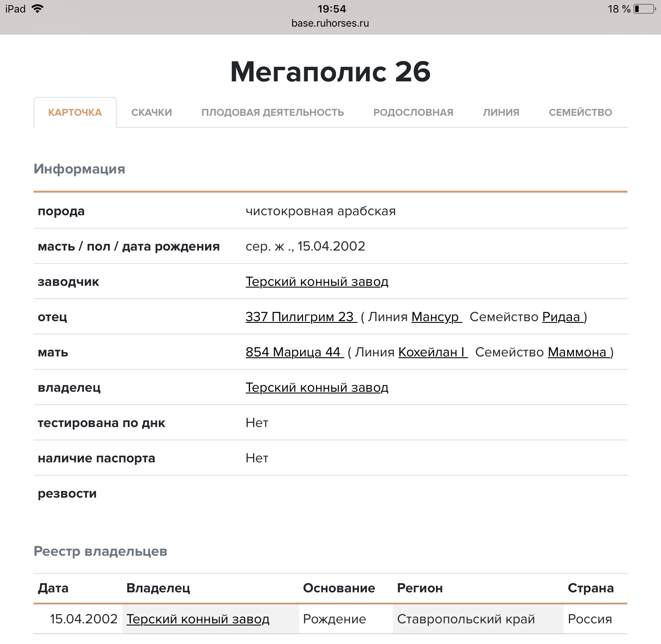Click the Мегаполис 26 page heading
Viewport: 661px width, 644px height.
330,71
